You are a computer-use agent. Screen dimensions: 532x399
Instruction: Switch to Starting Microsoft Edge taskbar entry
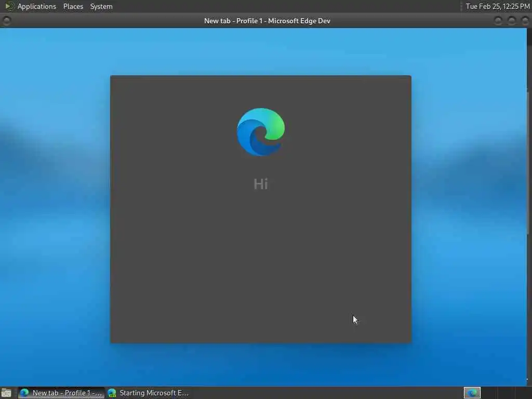(x=148, y=393)
